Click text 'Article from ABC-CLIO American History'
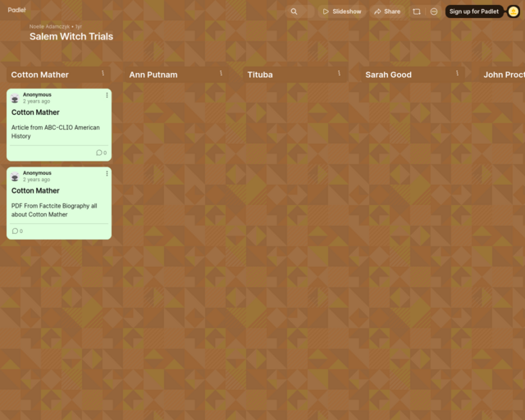Screen dimensions: 525x420 [x=56, y=131]
